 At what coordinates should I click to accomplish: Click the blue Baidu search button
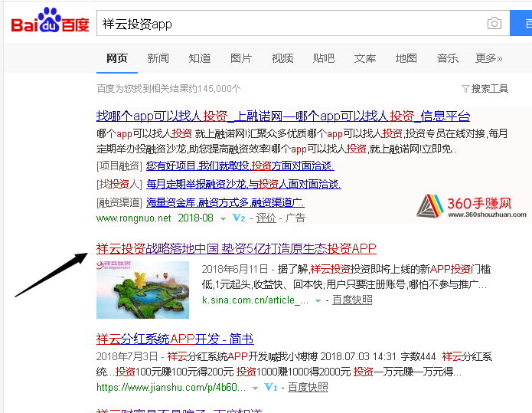click(x=521, y=23)
